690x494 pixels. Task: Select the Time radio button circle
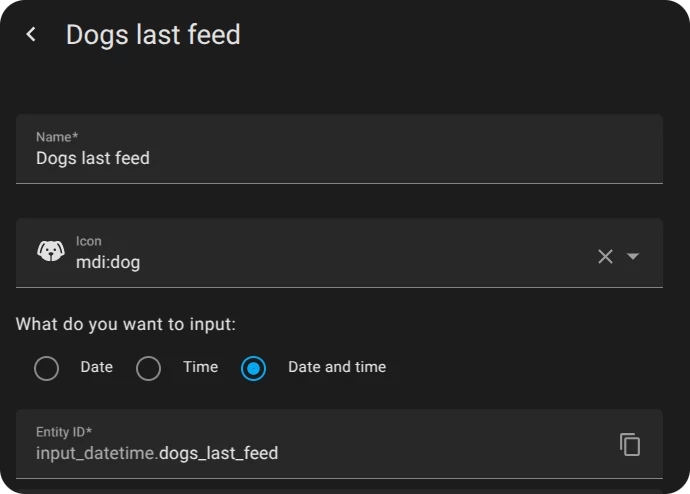pyautogui.click(x=148, y=369)
